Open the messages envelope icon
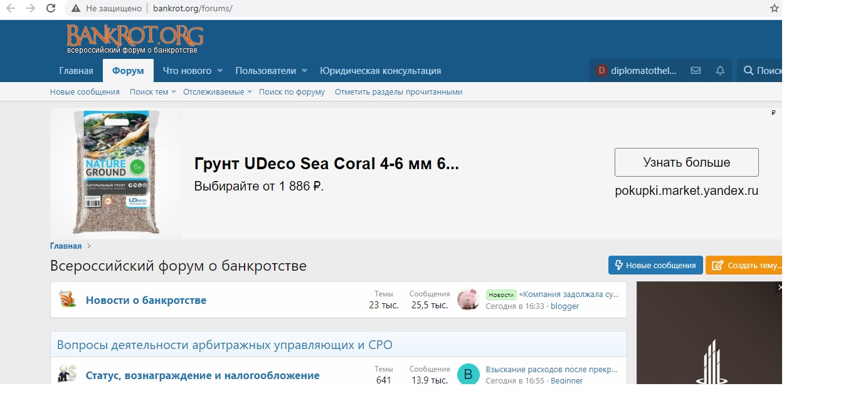 click(x=696, y=71)
